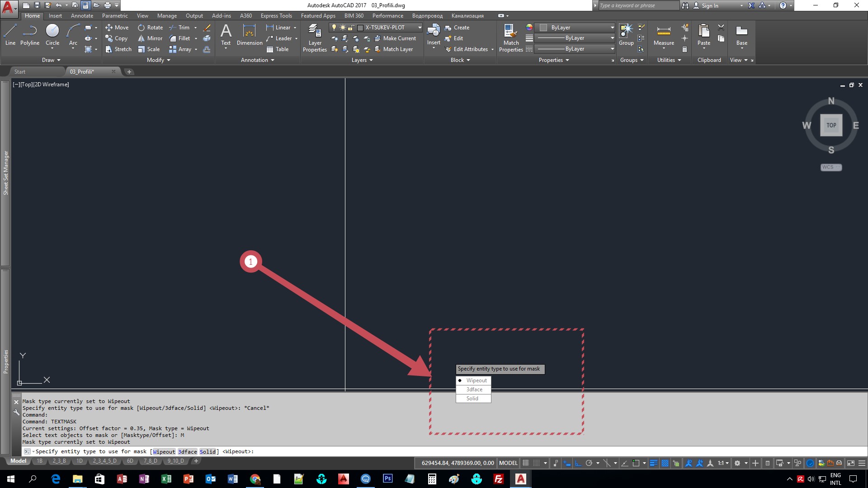868x488 pixels.
Task: Choose 3dface from the popup menu
Action: (473, 389)
